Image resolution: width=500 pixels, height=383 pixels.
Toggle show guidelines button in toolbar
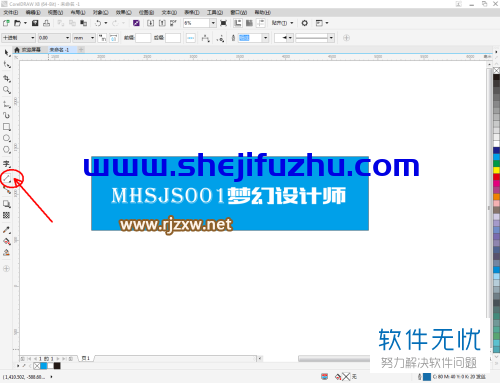pyautogui.click(x=261, y=23)
